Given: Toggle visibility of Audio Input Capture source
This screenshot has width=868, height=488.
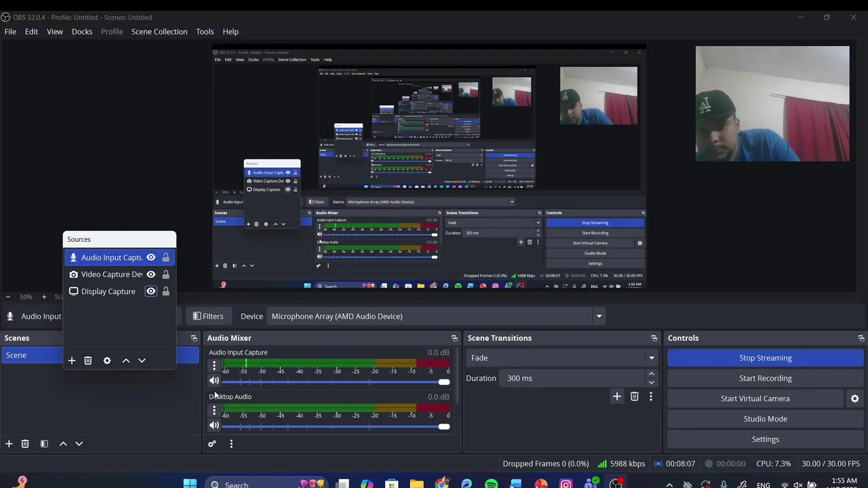Looking at the screenshot, I should point(151,258).
